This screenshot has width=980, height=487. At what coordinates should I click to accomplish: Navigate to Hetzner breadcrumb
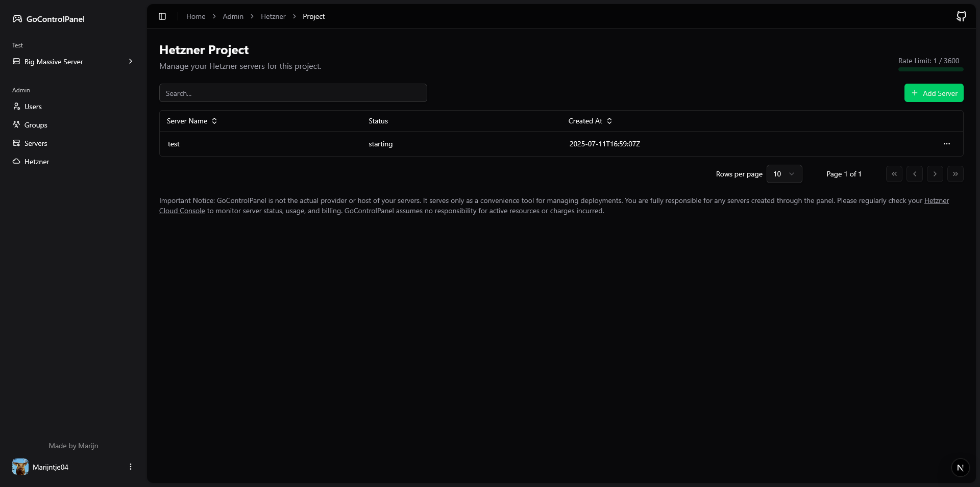[x=273, y=16]
